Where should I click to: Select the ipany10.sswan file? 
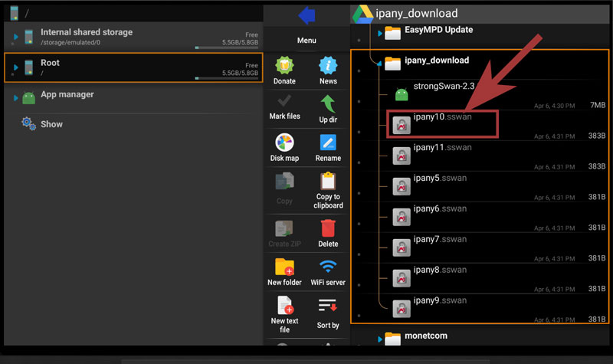click(443, 123)
